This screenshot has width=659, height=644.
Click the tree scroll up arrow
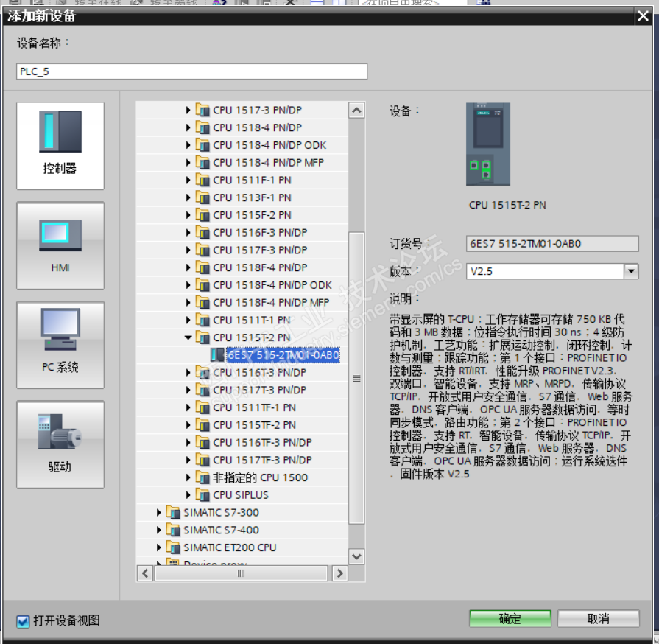click(x=356, y=111)
